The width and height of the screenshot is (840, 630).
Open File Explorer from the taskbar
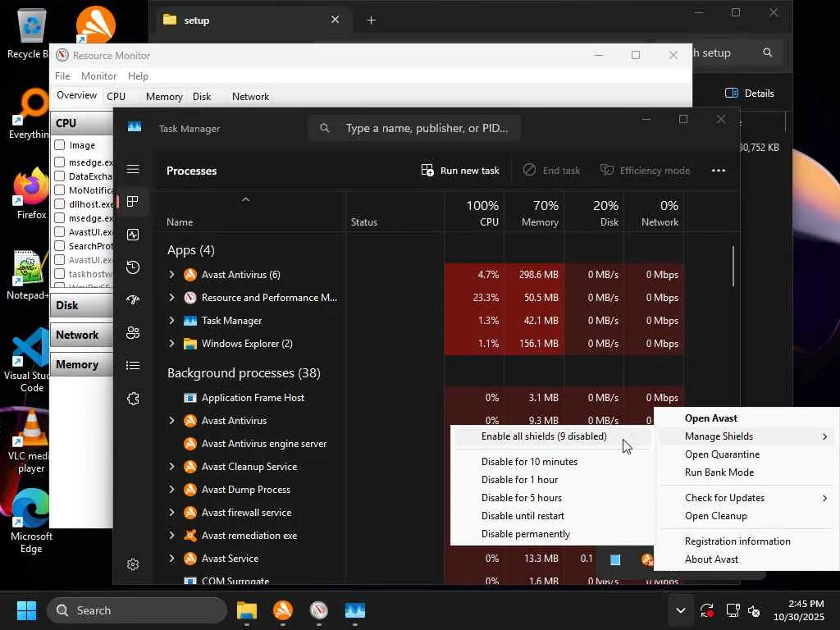point(247,610)
